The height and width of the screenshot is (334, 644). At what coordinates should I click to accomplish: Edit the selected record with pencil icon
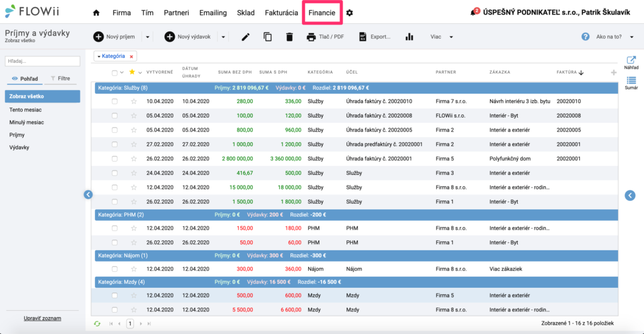click(x=246, y=37)
